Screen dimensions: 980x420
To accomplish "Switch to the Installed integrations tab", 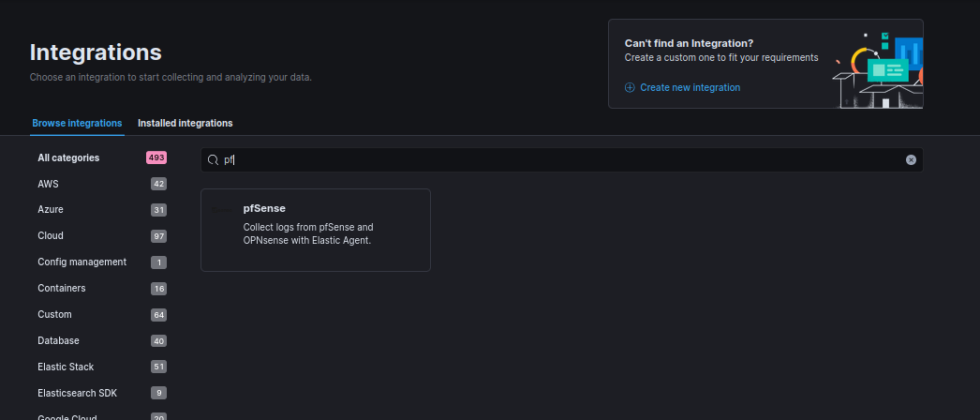I will tap(185, 123).
